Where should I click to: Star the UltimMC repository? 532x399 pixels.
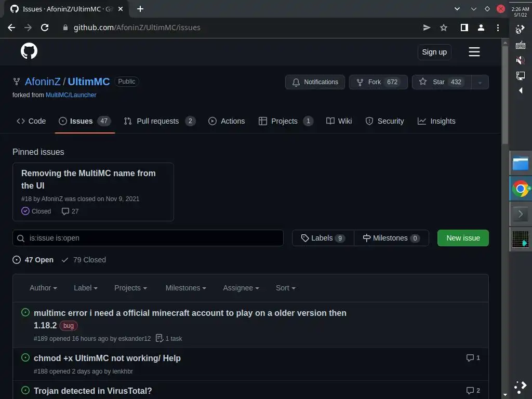[442, 82]
